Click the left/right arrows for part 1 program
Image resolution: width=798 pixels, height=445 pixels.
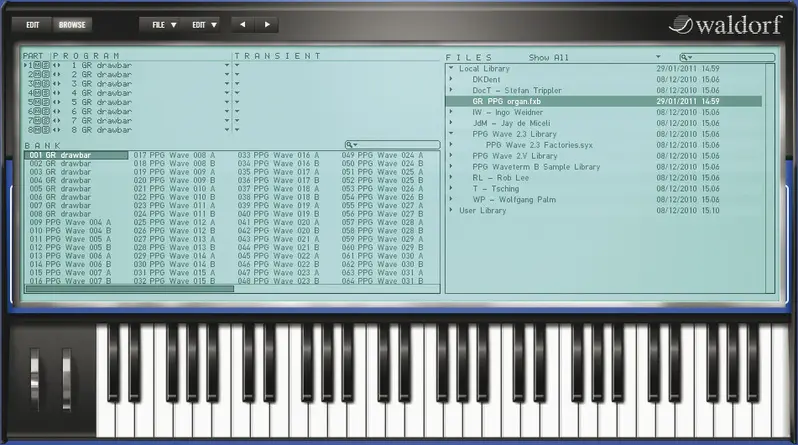56,65
